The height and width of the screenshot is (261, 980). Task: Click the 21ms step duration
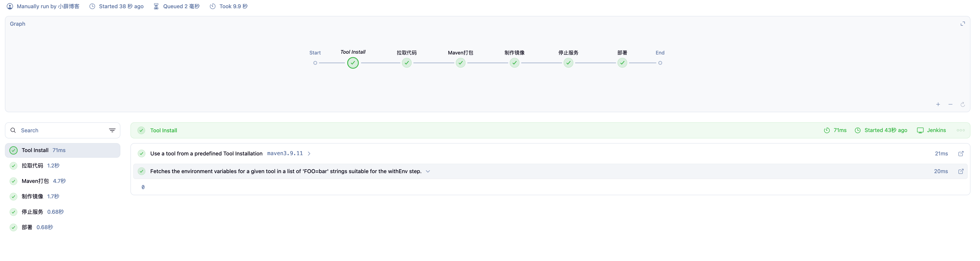(x=941, y=154)
